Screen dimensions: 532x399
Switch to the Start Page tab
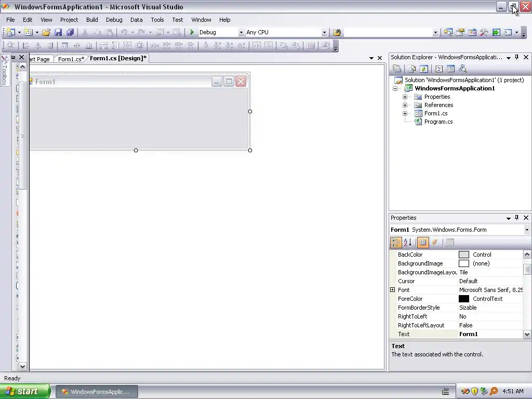(39, 59)
